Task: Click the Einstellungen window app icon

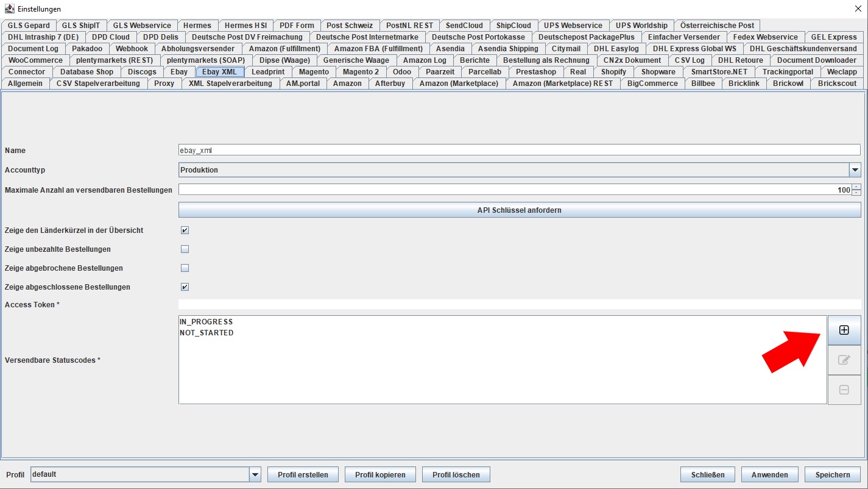Action: coord(9,9)
